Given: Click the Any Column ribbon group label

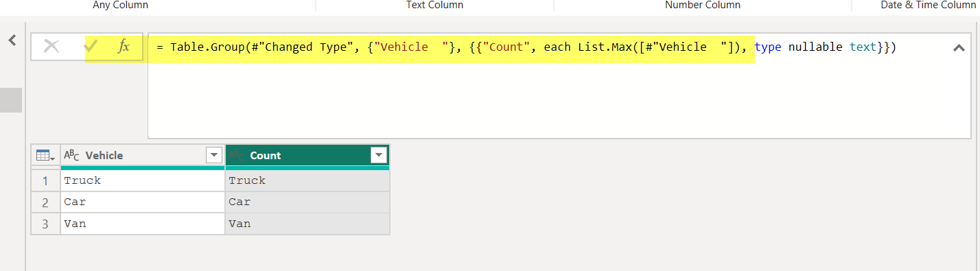Looking at the screenshot, I should pyautogui.click(x=120, y=5).
